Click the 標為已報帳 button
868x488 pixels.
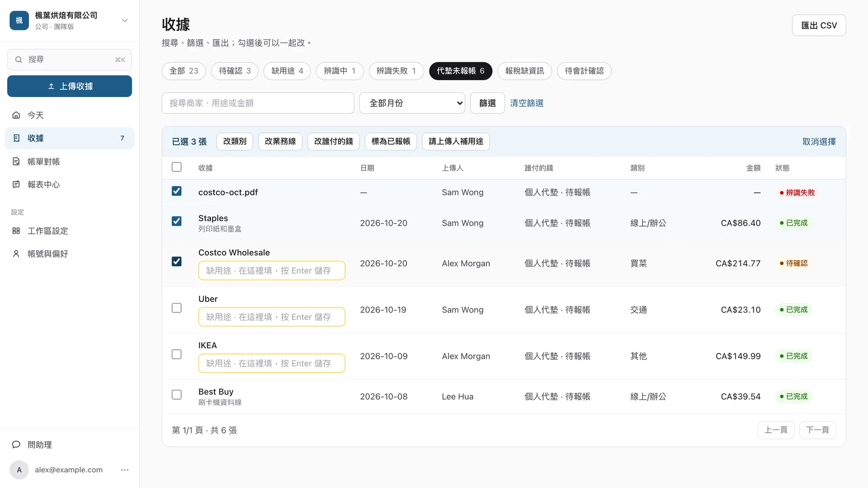click(391, 142)
